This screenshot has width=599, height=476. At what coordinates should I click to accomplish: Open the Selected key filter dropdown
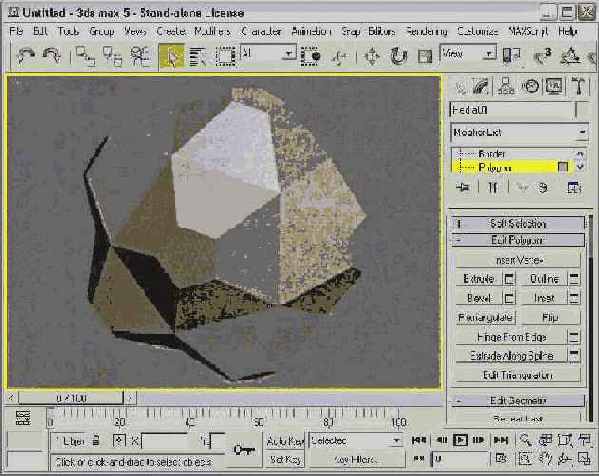click(x=355, y=441)
